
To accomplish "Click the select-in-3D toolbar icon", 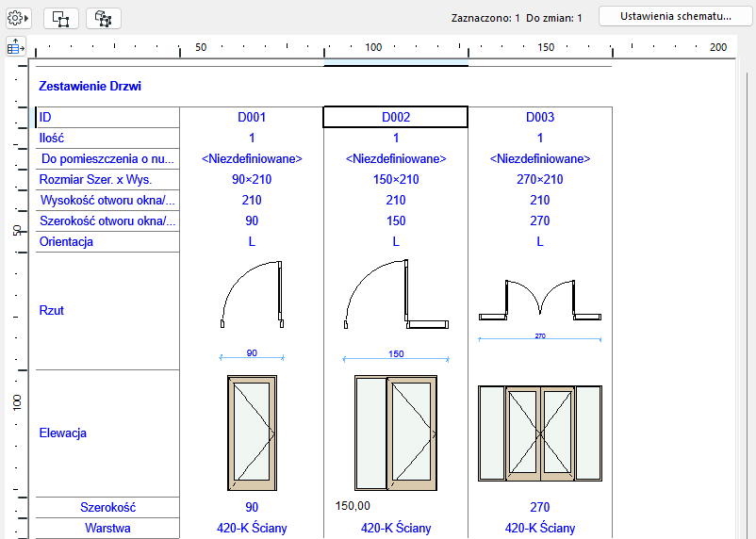I will pyautogui.click(x=103, y=18).
